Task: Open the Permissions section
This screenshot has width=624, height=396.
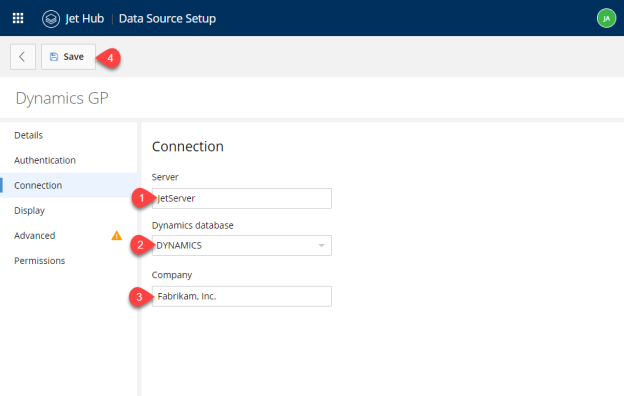Action: tap(39, 261)
